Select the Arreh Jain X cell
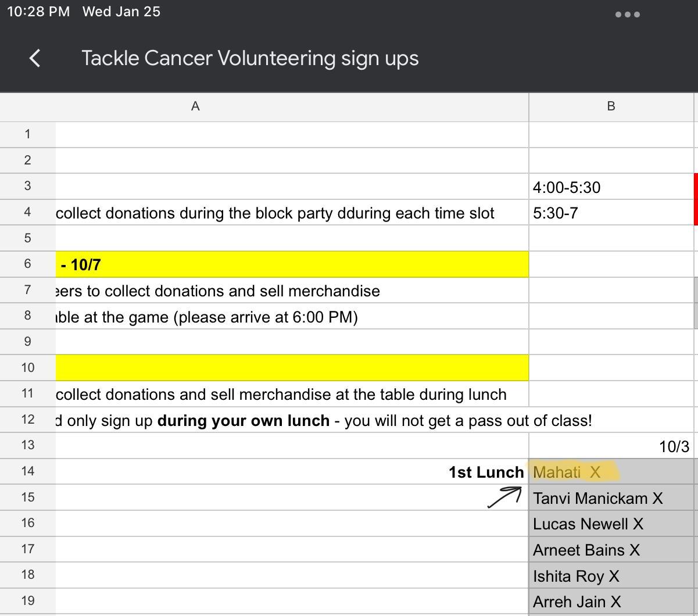Image resolution: width=698 pixels, height=616 pixels. (x=610, y=601)
